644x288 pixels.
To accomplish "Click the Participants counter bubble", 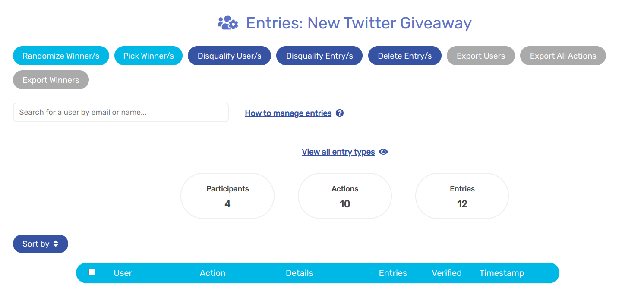I will click(x=227, y=196).
